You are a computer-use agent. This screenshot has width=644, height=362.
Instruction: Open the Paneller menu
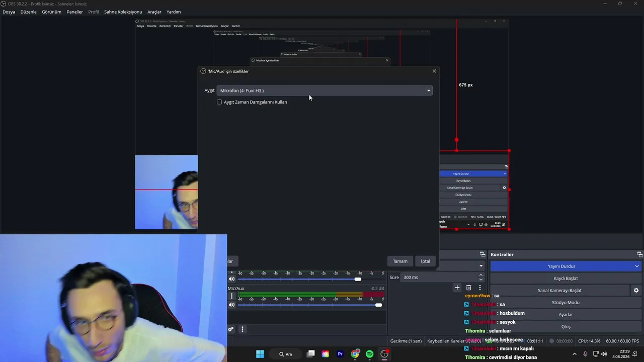(x=75, y=12)
